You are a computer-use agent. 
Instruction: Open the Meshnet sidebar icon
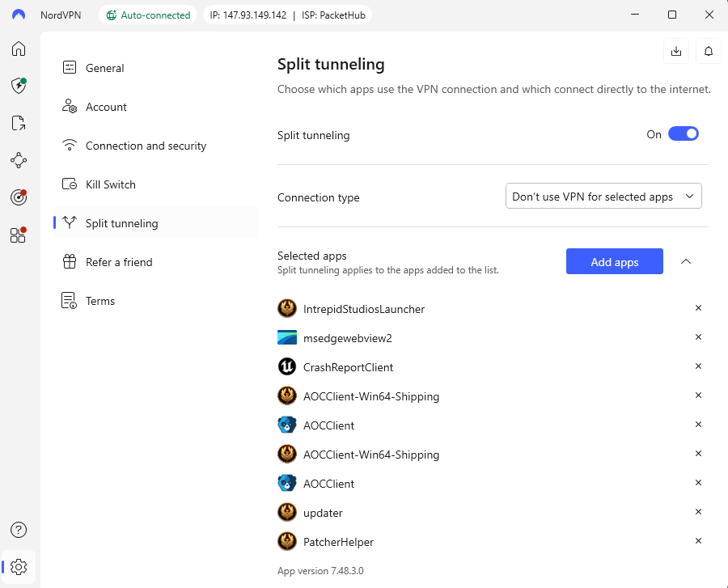coord(19,160)
